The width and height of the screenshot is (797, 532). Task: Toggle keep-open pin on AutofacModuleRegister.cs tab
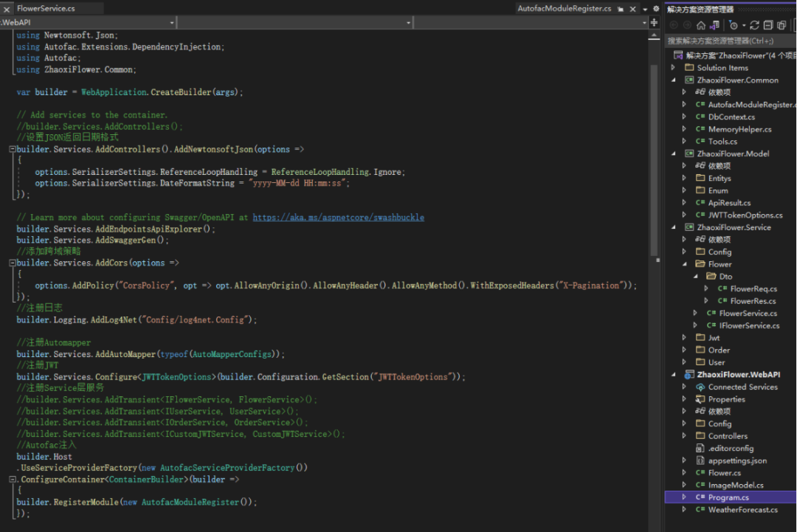[x=621, y=9]
